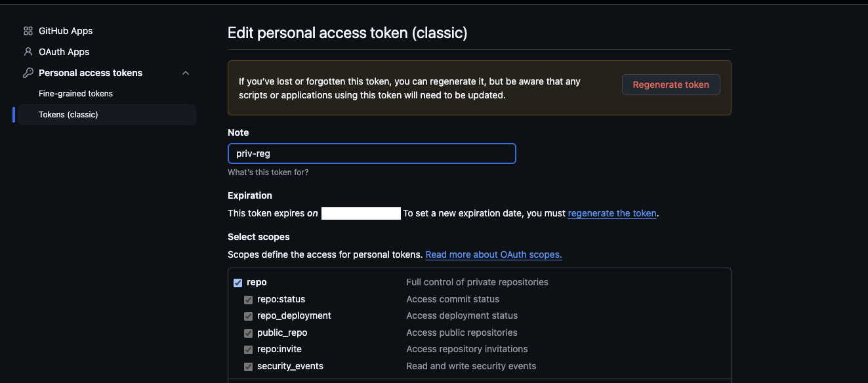868x383 pixels.
Task: Follow the regenerate the token link
Action: tap(611, 213)
